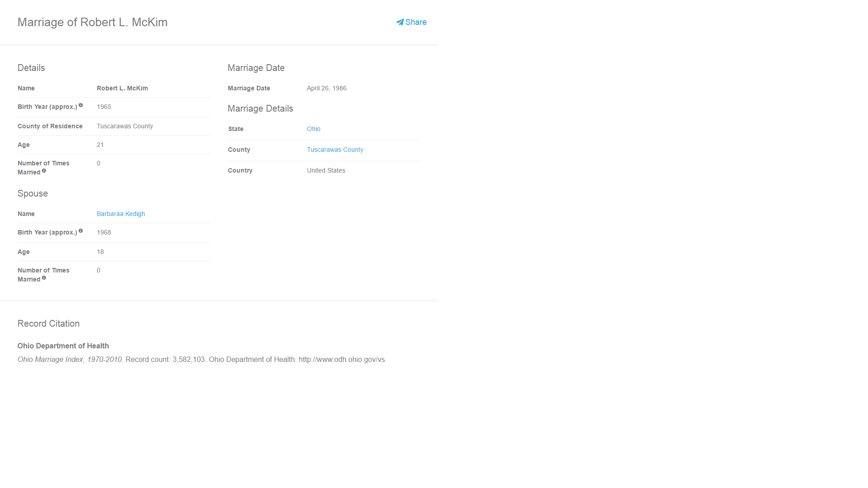Click the 'Spouse' section heading
This screenshot has width=868, height=488.
33,193
